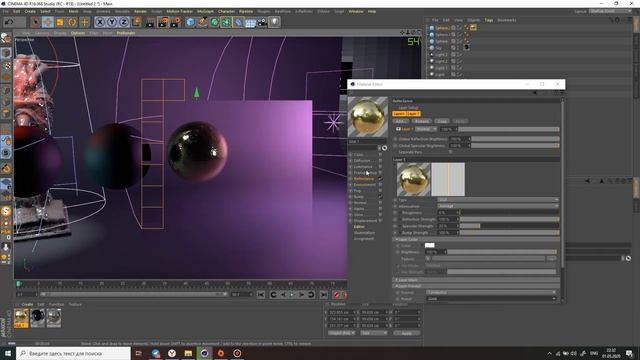Click the Floor environment icon
This screenshot has height=360, width=640.
point(250,22)
